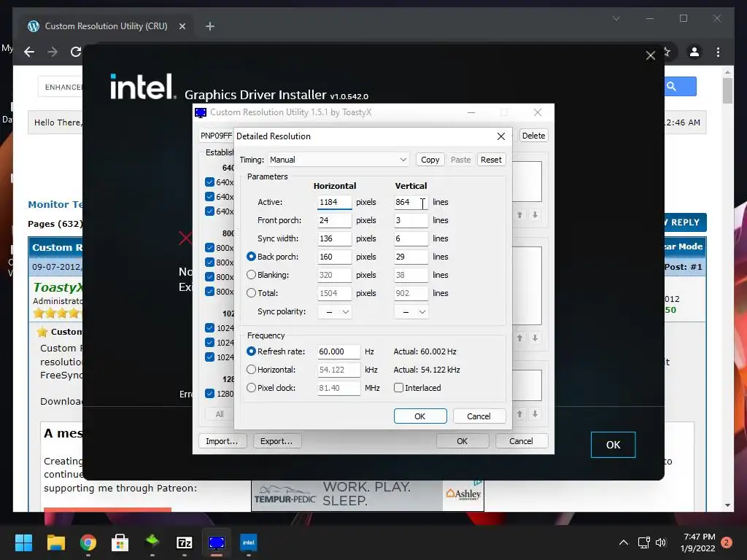
Task: Click the Monitor Te... forum link on the webpage
Action: [55, 204]
